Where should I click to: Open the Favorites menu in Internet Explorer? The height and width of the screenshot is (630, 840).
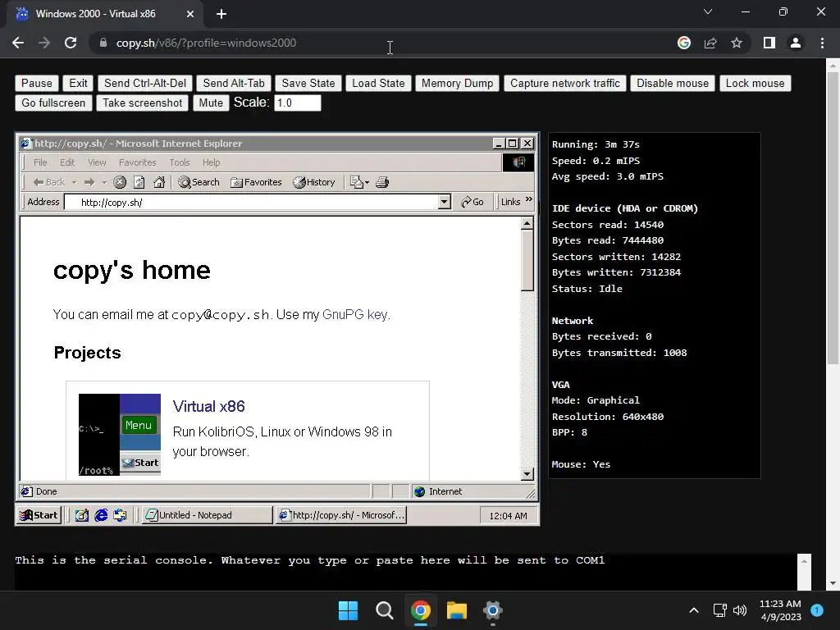(137, 162)
